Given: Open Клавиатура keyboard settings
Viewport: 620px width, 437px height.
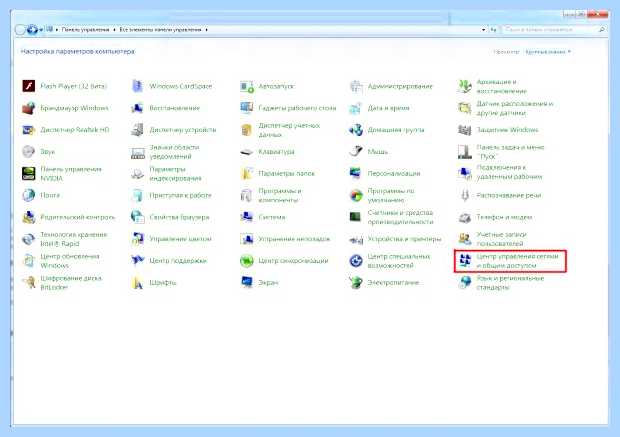Looking at the screenshot, I should [x=267, y=151].
